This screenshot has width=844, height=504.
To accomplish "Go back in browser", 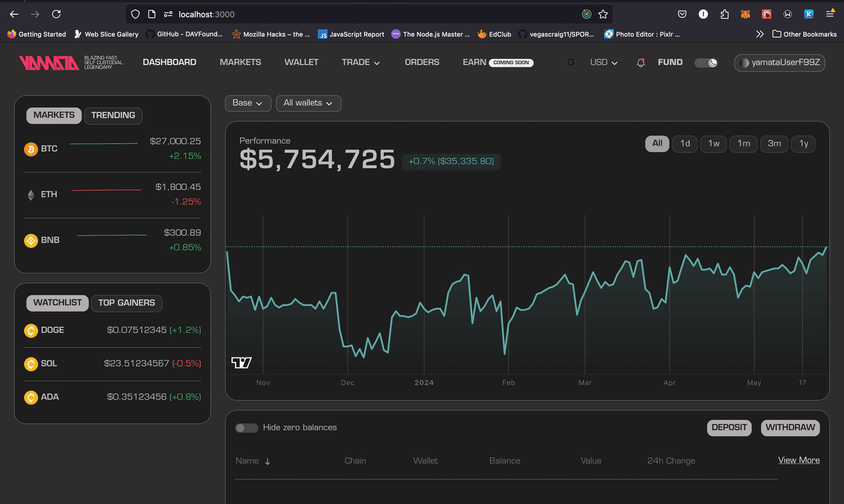I will 14,14.
